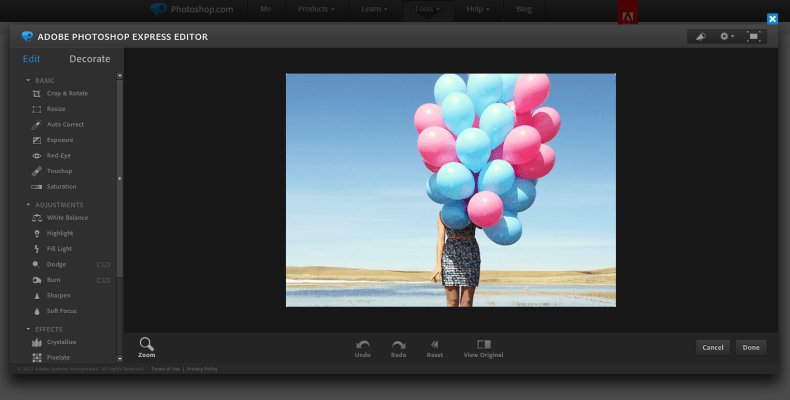Open the Exposure adjustment icon
The width and height of the screenshot is (790, 400).
tap(36, 140)
